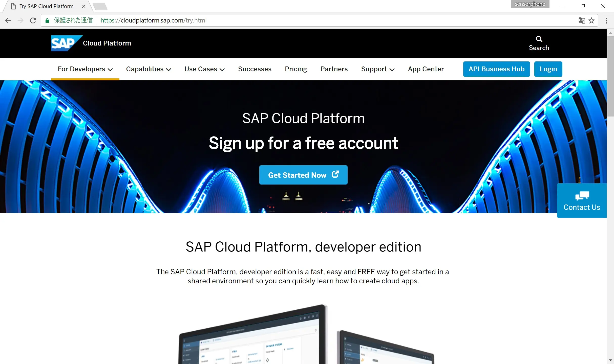Image resolution: width=614 pixels, height=364 pixels.
Task: Expand the Use Cases dropdown
Action: click(204, 69)
